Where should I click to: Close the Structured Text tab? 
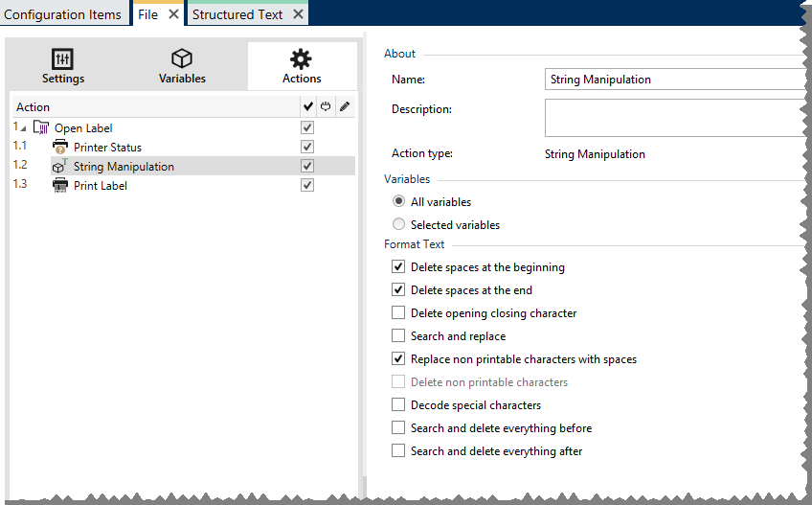point(298,14)
